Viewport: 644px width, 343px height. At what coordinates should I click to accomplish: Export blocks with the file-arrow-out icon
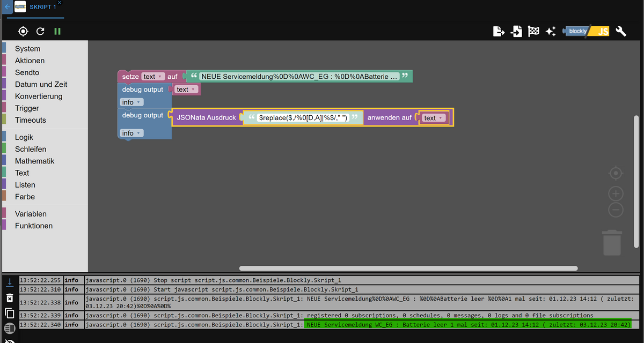pos(499,31)
